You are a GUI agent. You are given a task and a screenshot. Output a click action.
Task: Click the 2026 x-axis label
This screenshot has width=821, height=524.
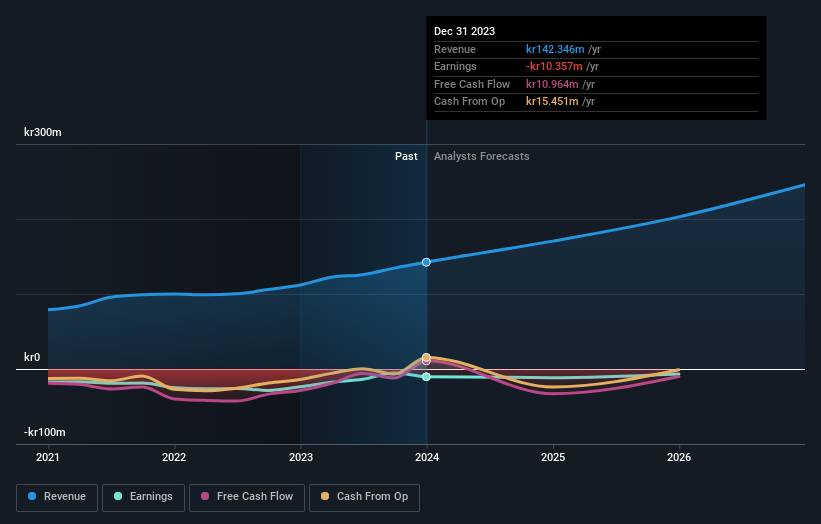click(679, 458)
